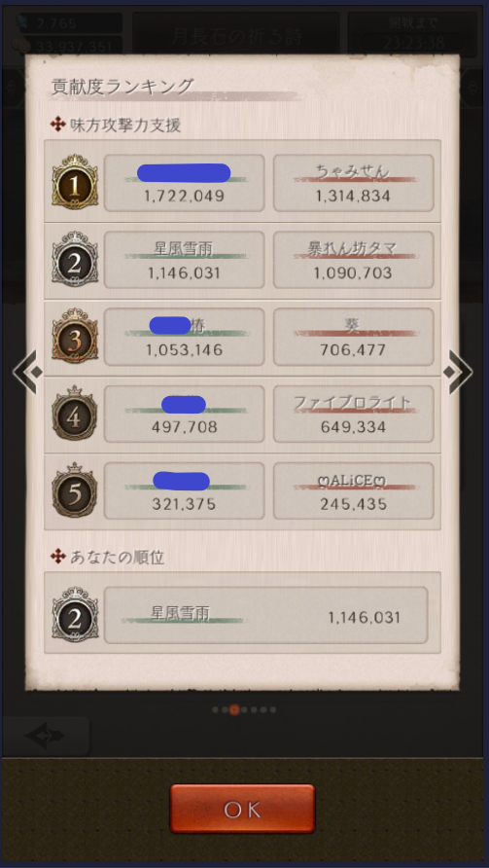
Task: Select the hidden-name entry with 1,722,049
Action: pyautogui.click(x=184, y=183)
